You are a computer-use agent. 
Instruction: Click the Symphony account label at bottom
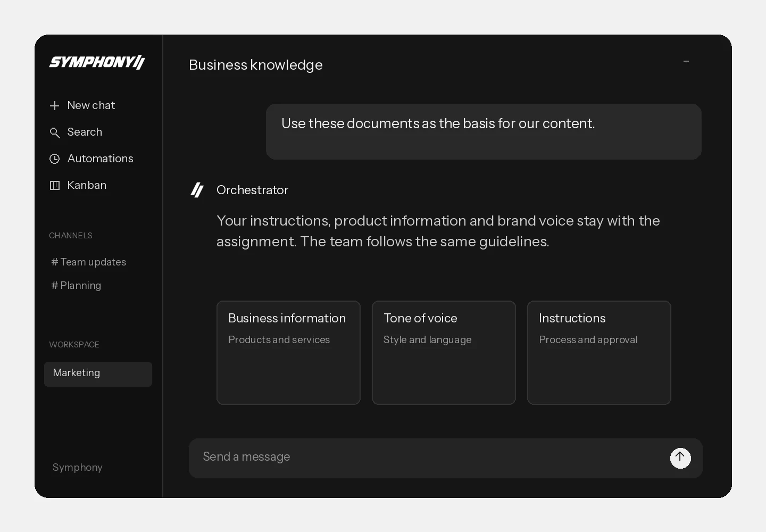pyautogui.click(x=78, y=467)
